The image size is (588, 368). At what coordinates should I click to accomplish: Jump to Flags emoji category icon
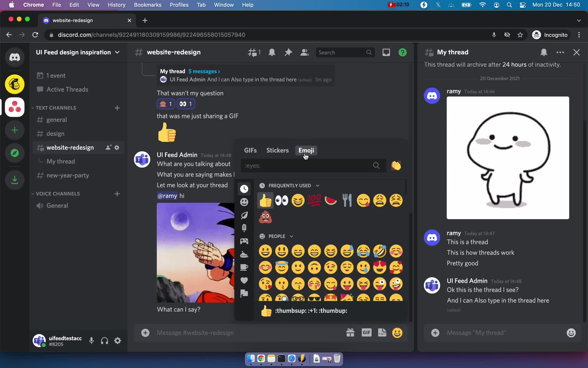(x=244, y=293)
